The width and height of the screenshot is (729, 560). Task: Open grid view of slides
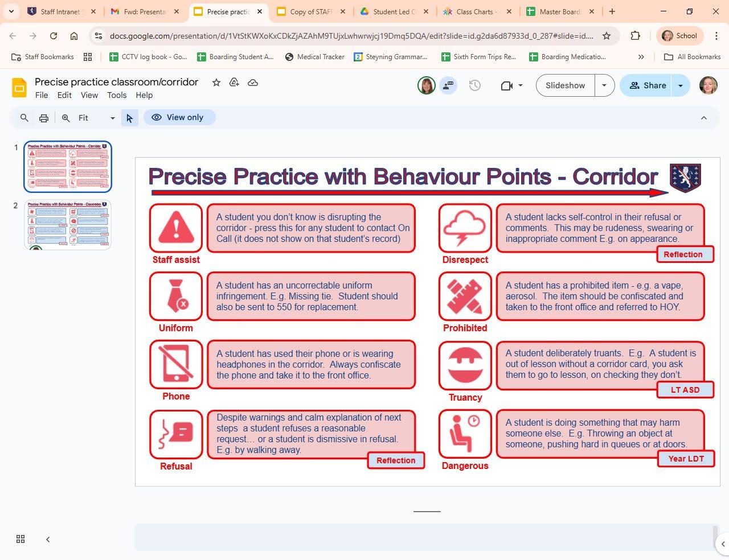pyautogui.click(x=21, y=539)
